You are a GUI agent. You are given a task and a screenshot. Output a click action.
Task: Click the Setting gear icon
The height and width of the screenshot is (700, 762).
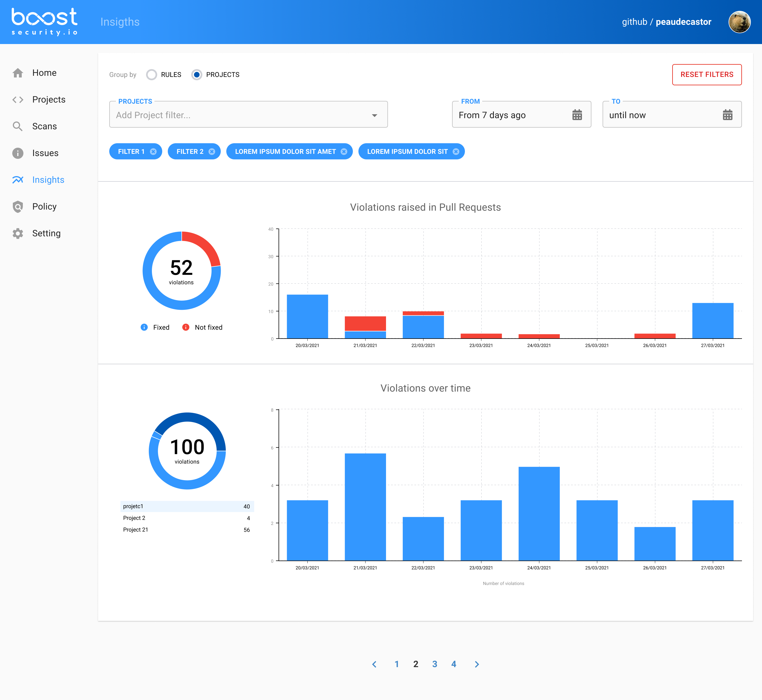18,233
